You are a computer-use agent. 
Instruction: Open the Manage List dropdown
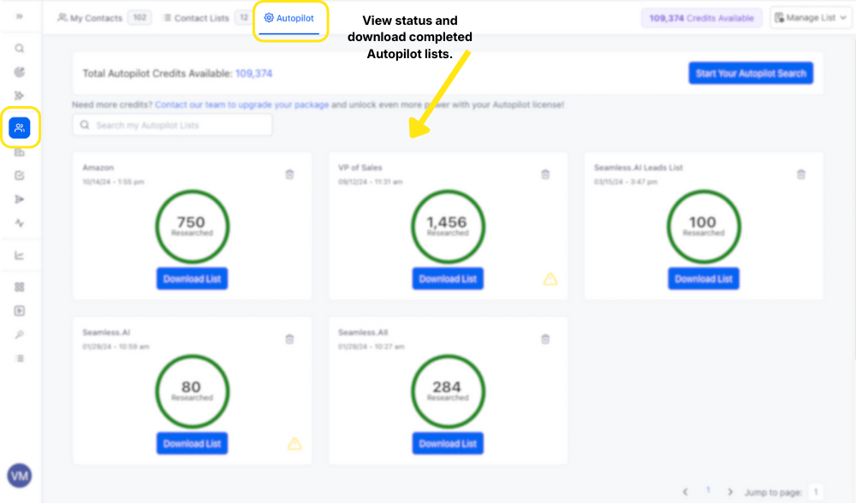pyautogui.click(x=810, y=18)
